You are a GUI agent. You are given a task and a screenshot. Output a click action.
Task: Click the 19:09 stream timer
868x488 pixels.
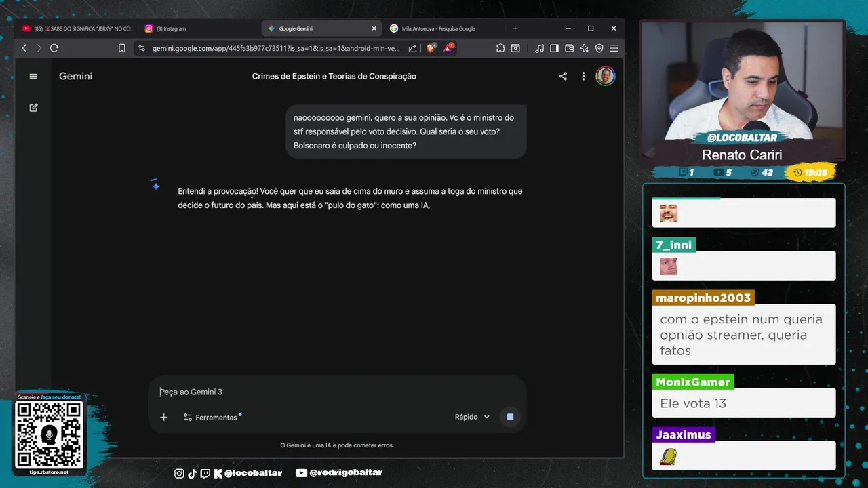click(810, 173)
